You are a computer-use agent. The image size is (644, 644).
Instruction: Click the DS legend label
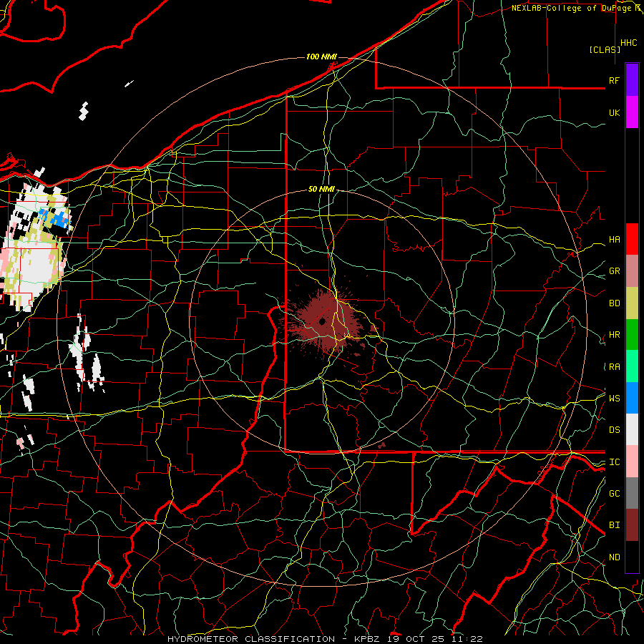614,430
